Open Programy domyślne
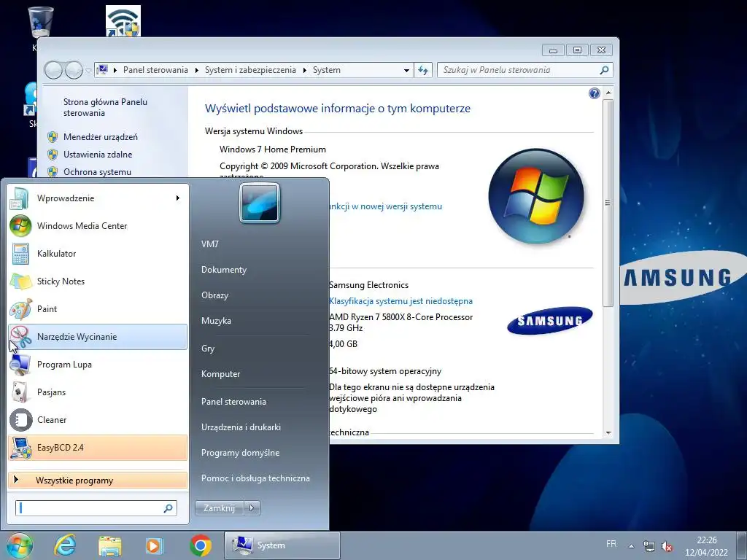The width and height of the screenshot is (747, 560). point(240,453)
